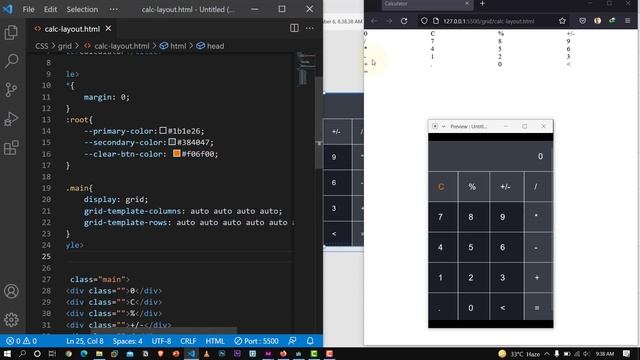
Task: Select the calc-layout.html editor tab
Action: [x=72, y=29]
